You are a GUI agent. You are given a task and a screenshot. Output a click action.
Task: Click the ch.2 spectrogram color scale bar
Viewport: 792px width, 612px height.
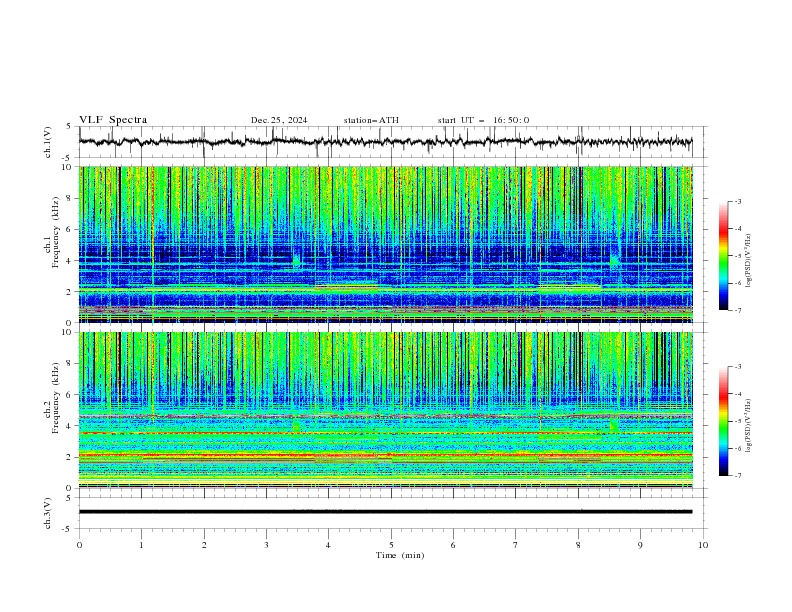[723, 421]
